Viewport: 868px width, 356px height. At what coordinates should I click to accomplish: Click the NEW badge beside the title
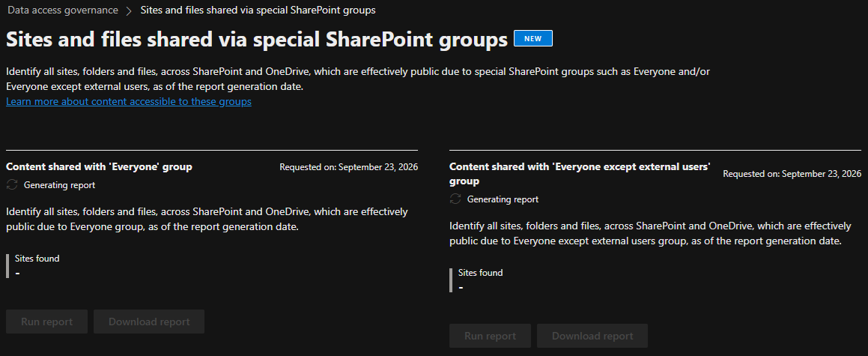pos(533,38)
